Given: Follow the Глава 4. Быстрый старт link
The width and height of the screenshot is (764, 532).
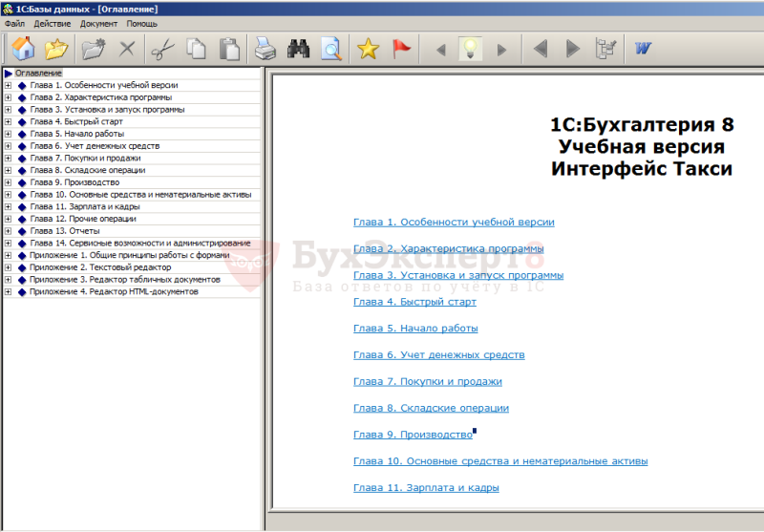Looking at the screenshot, I should [x=414, y=302].
